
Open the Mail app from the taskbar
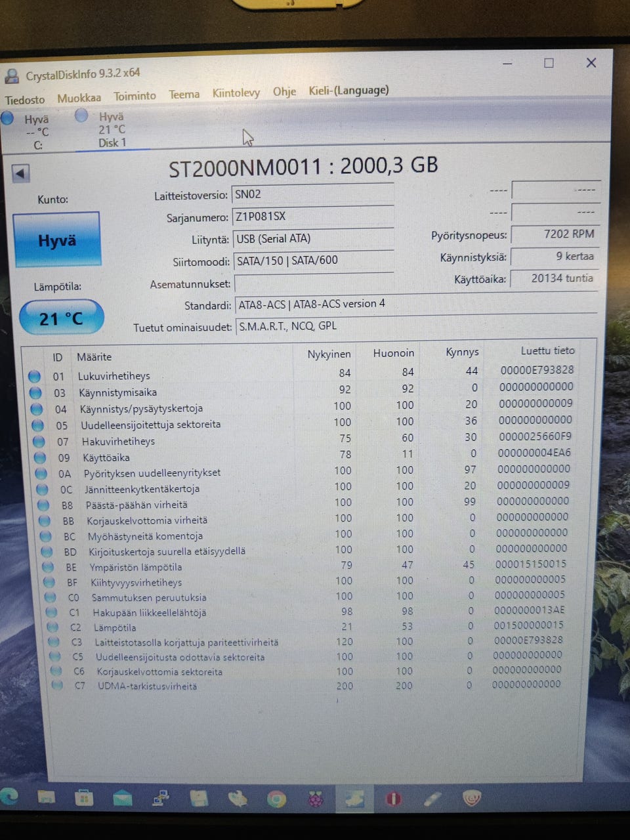point(122,798)
